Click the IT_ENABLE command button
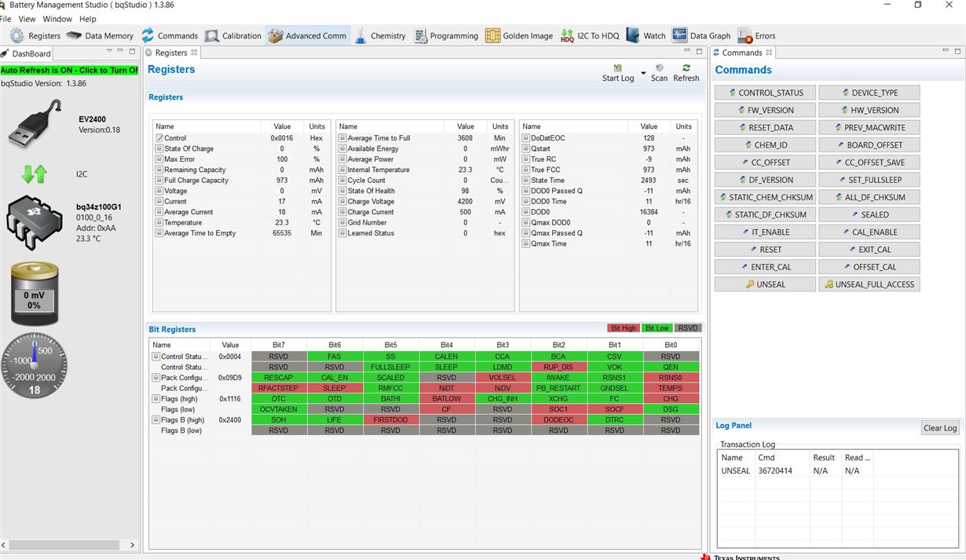Screen dimensions: 966x560 pos(765,232)
